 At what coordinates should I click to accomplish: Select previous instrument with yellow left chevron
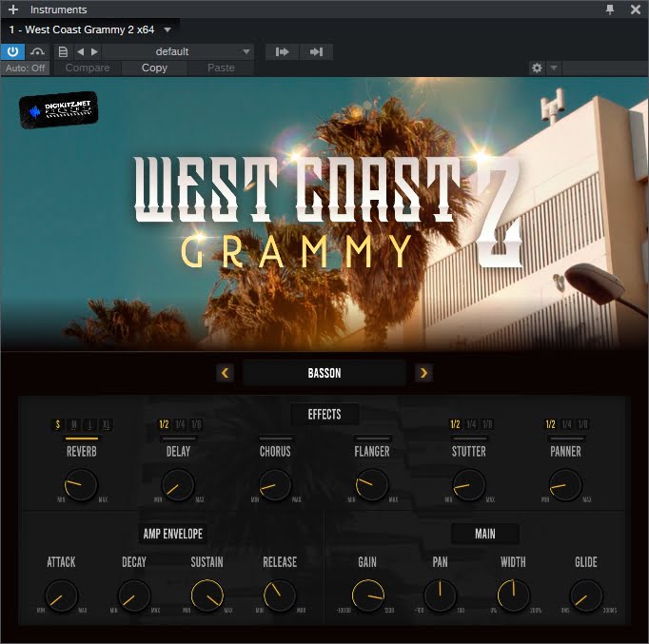[x=226, y=373]
